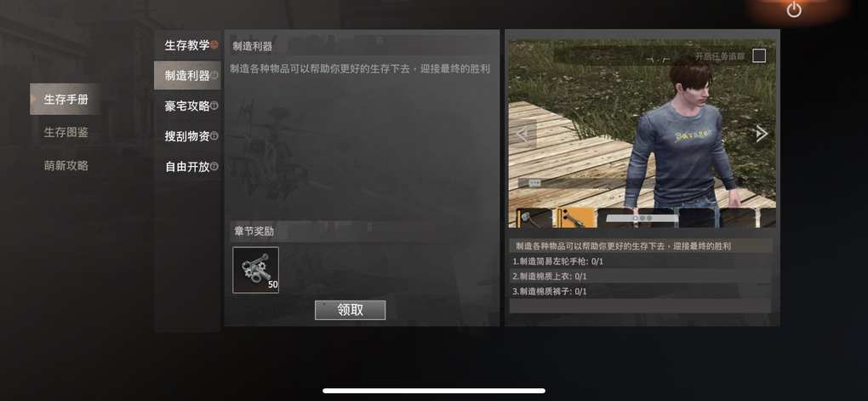Show the next tutorial image arrow
The width and height of the screenshot is (868, 401).
pos(761,134)
